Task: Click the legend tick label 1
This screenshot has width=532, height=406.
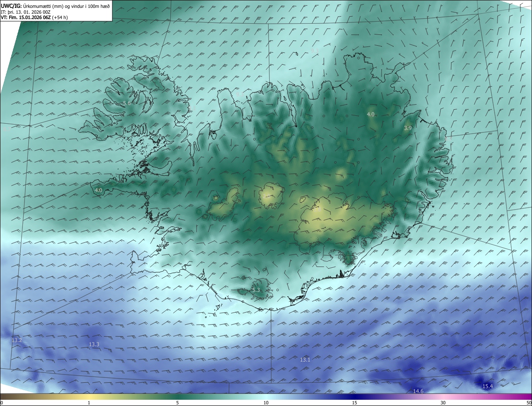Action: pyautogui.click(x=89, y=403)
